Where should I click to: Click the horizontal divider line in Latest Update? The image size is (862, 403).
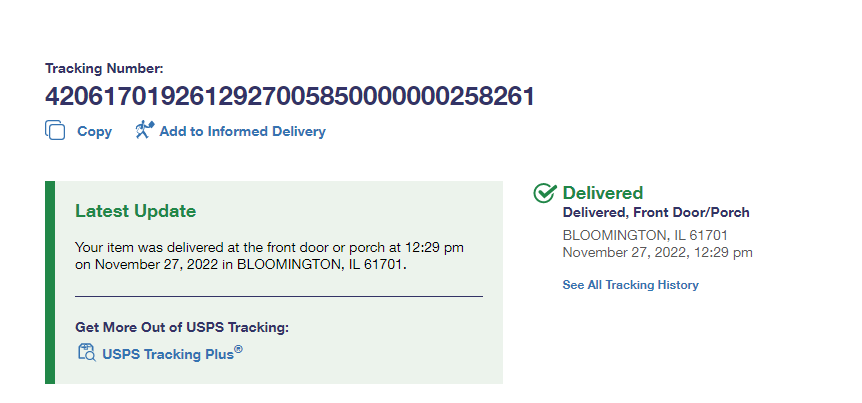tap(278, 296)
